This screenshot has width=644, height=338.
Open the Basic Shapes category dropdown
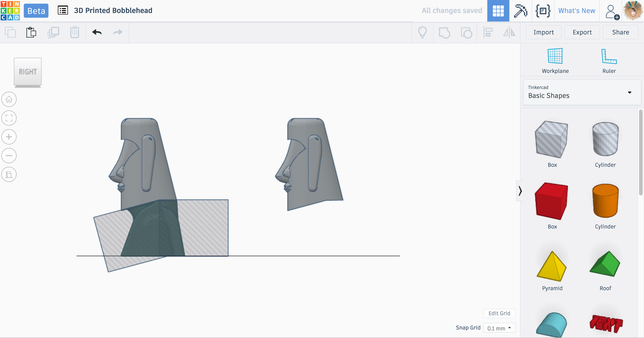click(582, 92)
